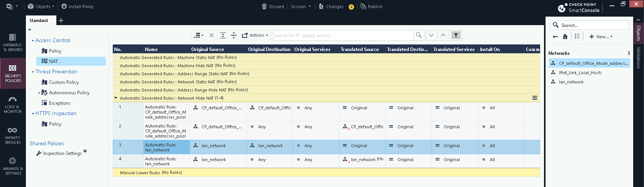Open the Session menu
The height and width of the screenshot is (187, 644).
click(300, 7)
